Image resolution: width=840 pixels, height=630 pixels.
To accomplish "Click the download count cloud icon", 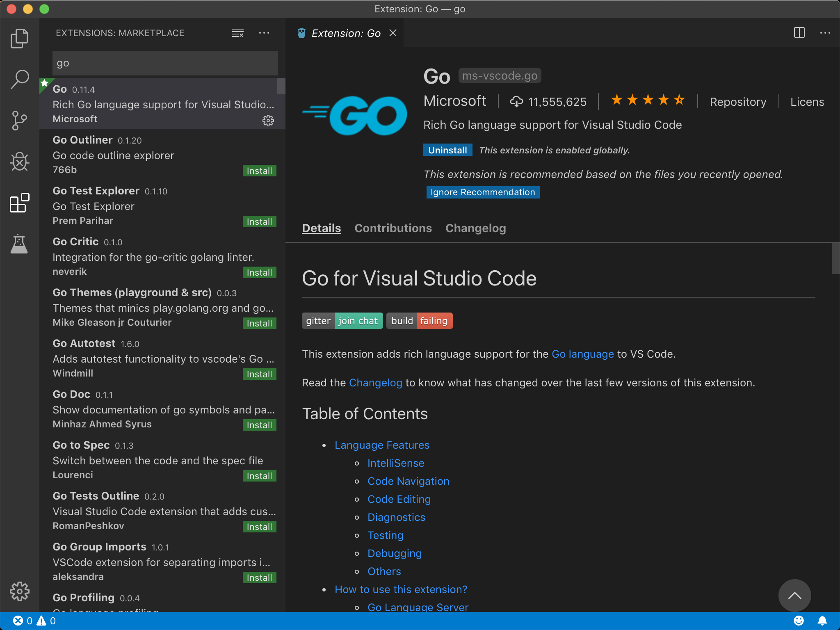I will tap(516, 101).
